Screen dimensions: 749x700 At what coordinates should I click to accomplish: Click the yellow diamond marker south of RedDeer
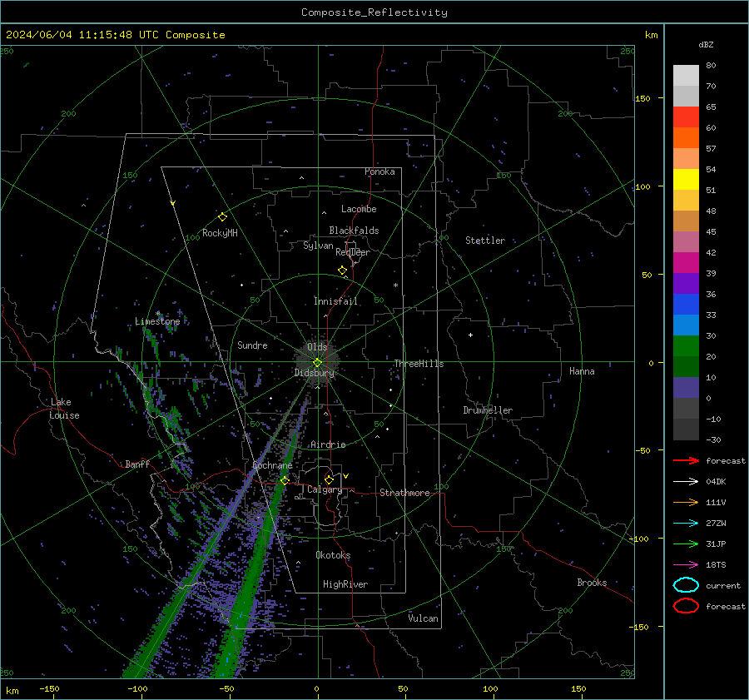point(342,271)
